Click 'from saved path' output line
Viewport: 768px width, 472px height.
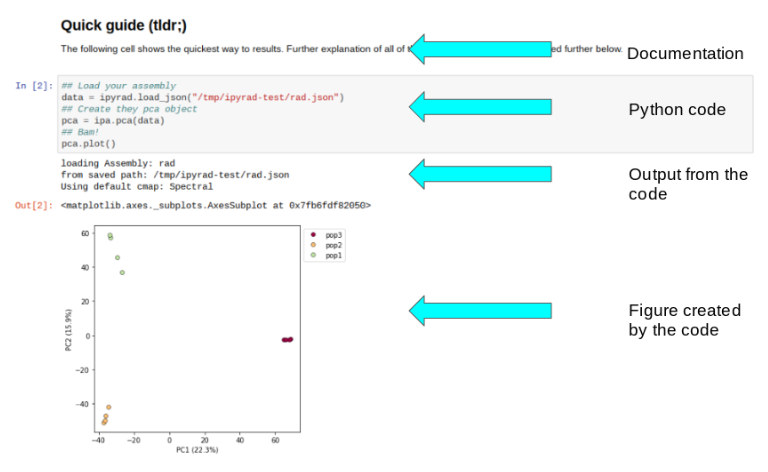pos(175,175)
